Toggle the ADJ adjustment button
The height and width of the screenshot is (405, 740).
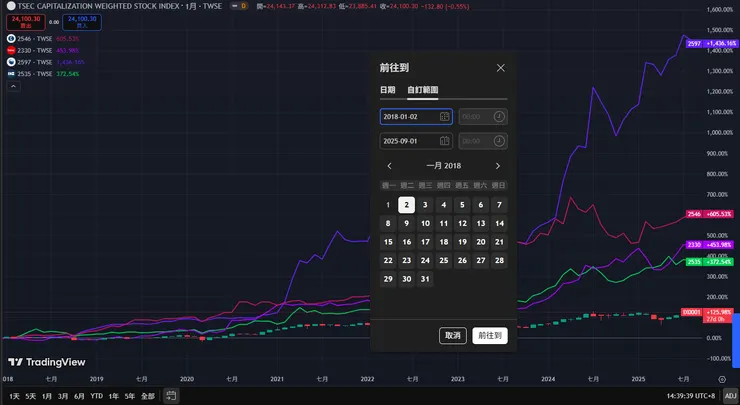(x=731, y=396)
